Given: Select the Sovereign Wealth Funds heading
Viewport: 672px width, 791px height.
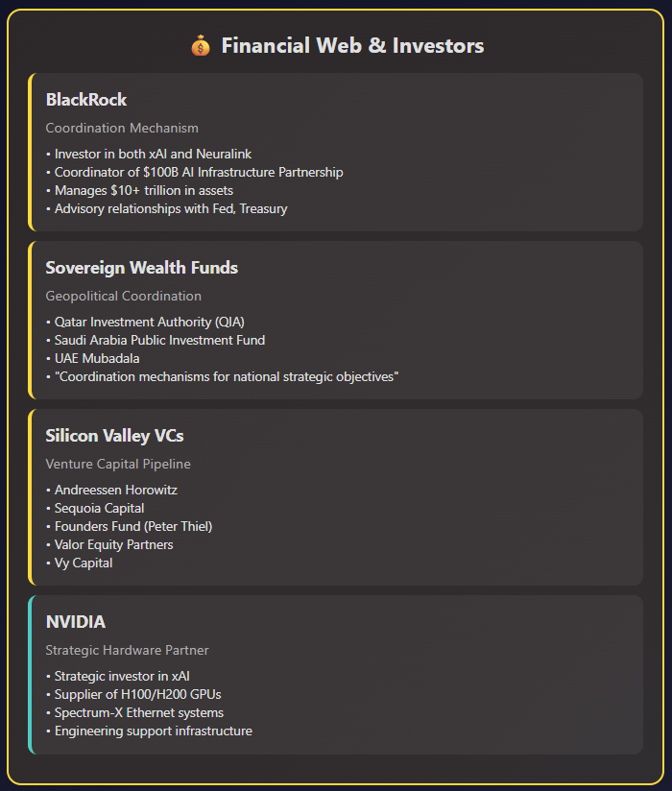Looking at the screenshot, I should pyautogui.click(x=141, y=268).
